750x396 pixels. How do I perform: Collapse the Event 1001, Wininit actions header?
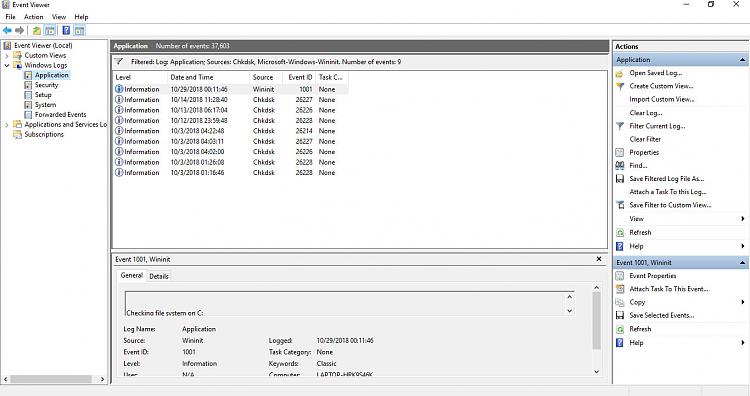(742, 263)
